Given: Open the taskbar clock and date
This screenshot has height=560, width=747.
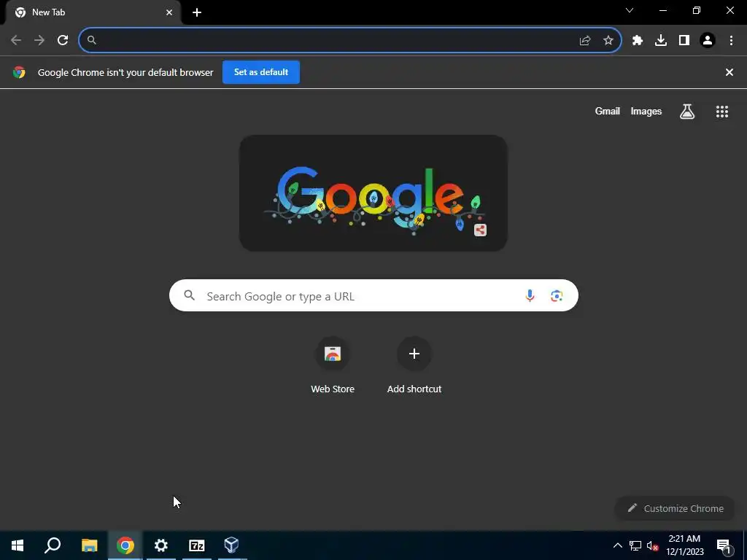Looking at the screenshot, I should pyautogui.click(x=684, y=545).
